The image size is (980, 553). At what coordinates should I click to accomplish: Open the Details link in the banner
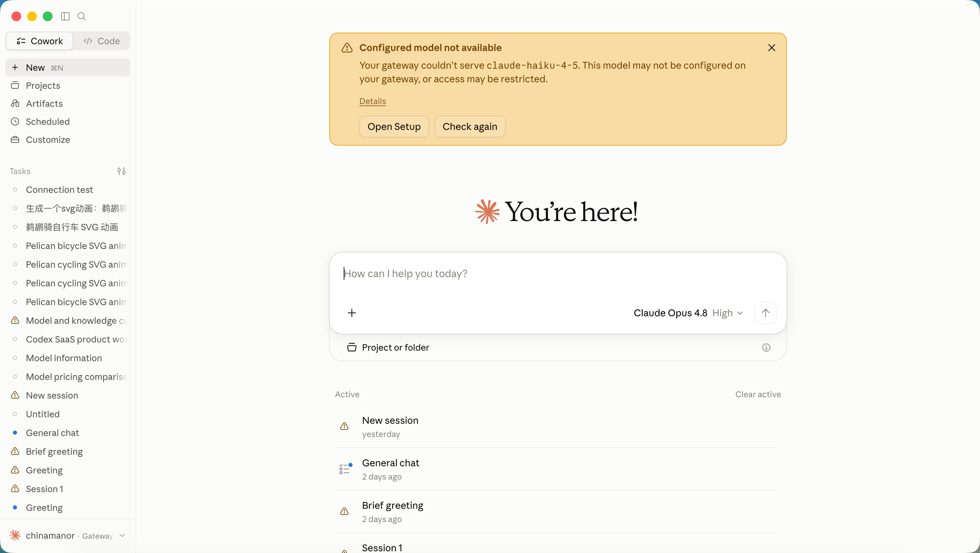[373, 101]
